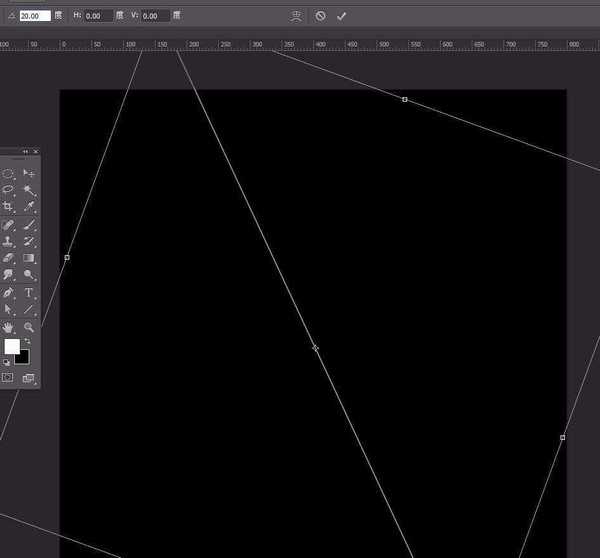
Task: Select the Crop tool
Action: [8, 206]
